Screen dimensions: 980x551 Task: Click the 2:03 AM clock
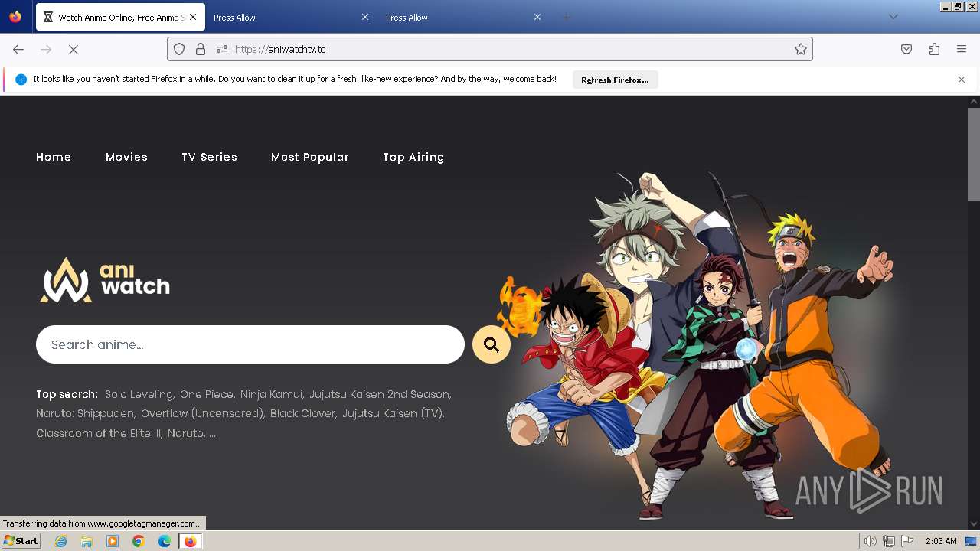(x=941, y=541)
